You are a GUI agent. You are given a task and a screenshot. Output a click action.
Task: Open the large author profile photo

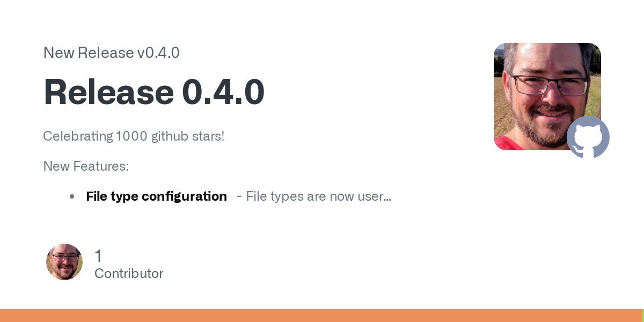[x=547, y=97]
